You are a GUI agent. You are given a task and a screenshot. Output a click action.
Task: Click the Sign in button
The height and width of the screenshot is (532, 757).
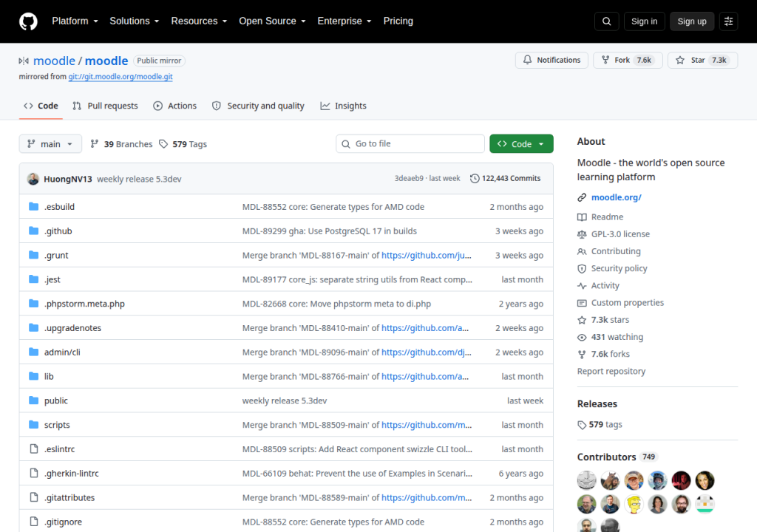[x=644, y=21]
